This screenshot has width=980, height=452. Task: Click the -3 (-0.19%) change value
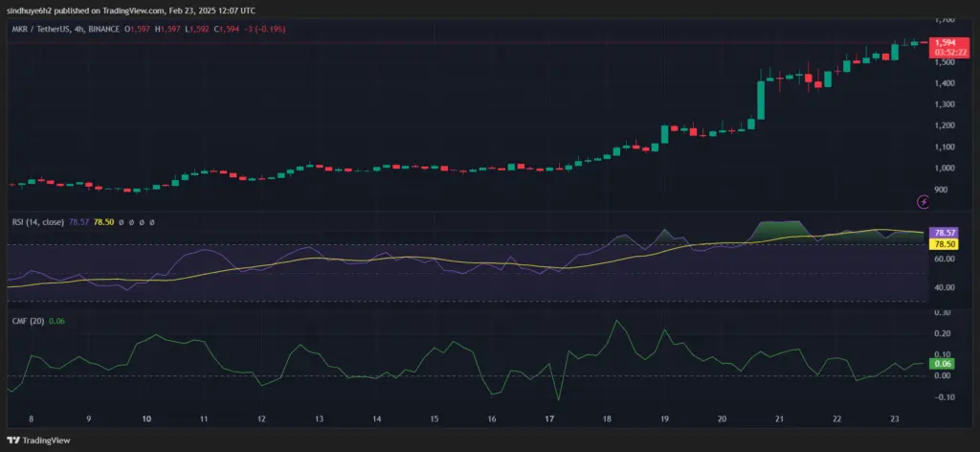[x=264, y=29]
